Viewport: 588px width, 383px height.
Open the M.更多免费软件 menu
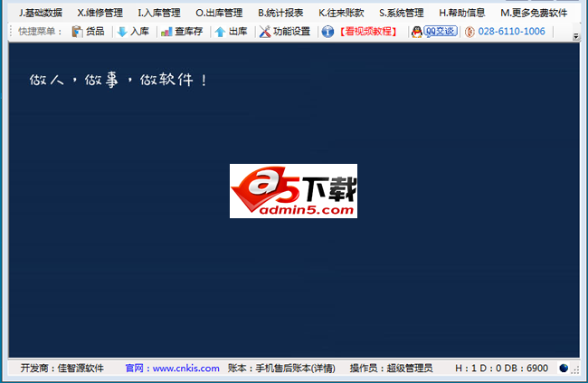534,13
